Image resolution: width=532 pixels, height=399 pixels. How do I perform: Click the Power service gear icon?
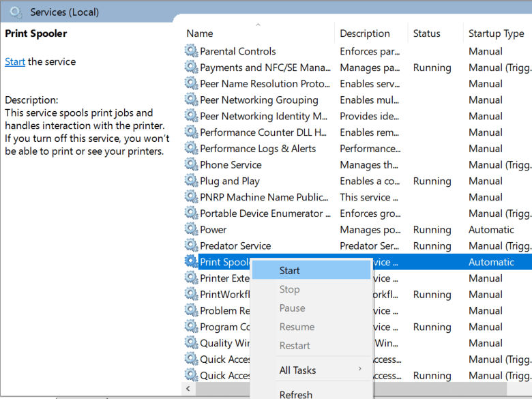[191, 230]
